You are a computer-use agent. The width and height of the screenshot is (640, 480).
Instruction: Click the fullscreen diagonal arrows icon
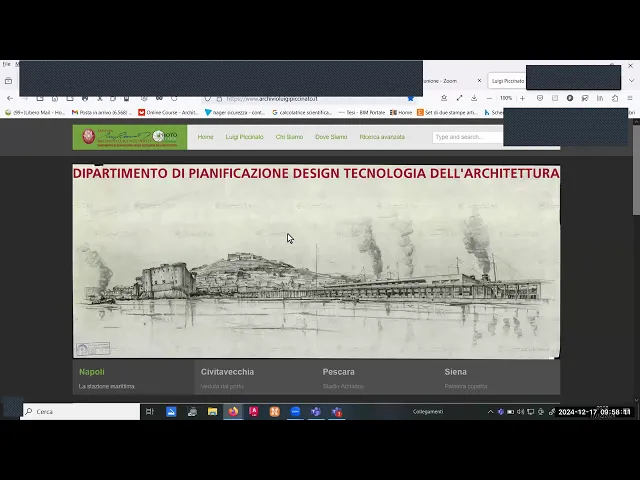click(x=459, y=98)
